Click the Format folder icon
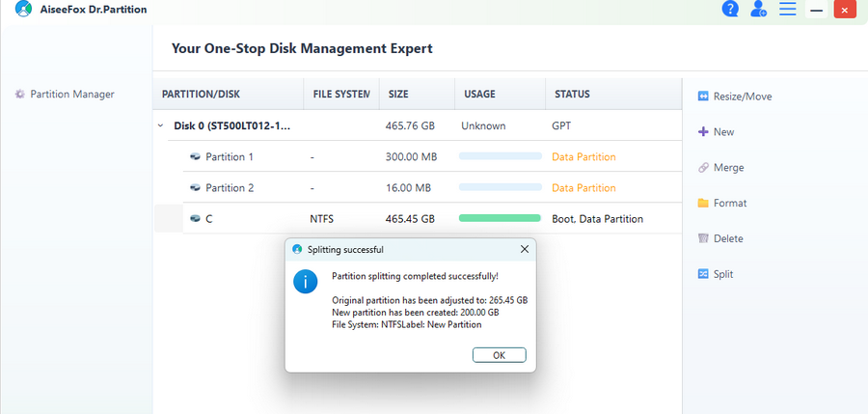This screenshot has width=868, height=414. (703, 203)
